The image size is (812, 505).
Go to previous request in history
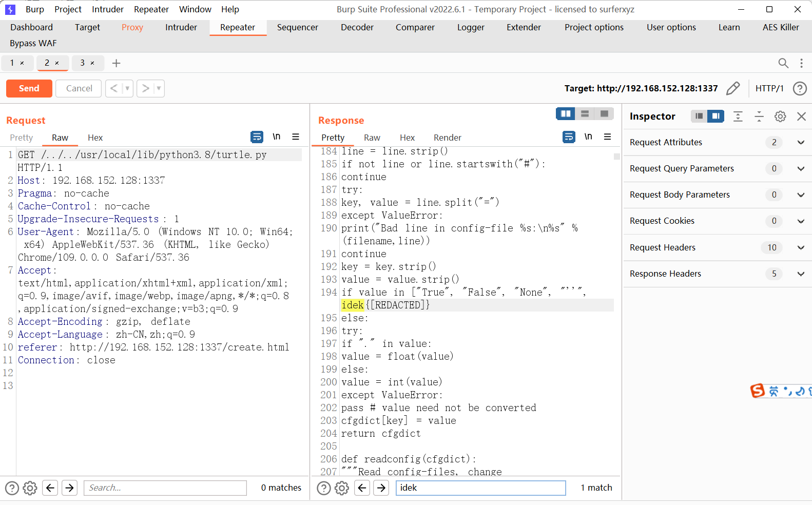click(114, 88)
